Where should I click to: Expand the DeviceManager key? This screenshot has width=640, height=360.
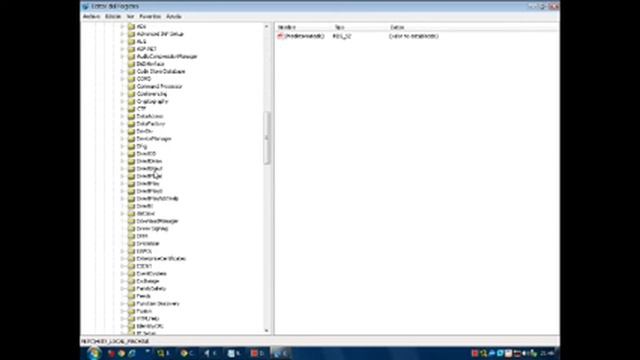[122, 139]
